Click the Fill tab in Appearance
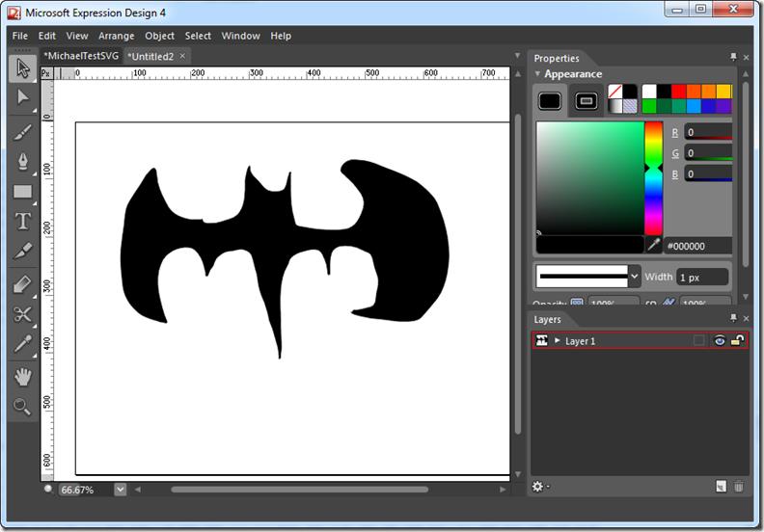This screenshot has width=764, height=532. [550, 101]
